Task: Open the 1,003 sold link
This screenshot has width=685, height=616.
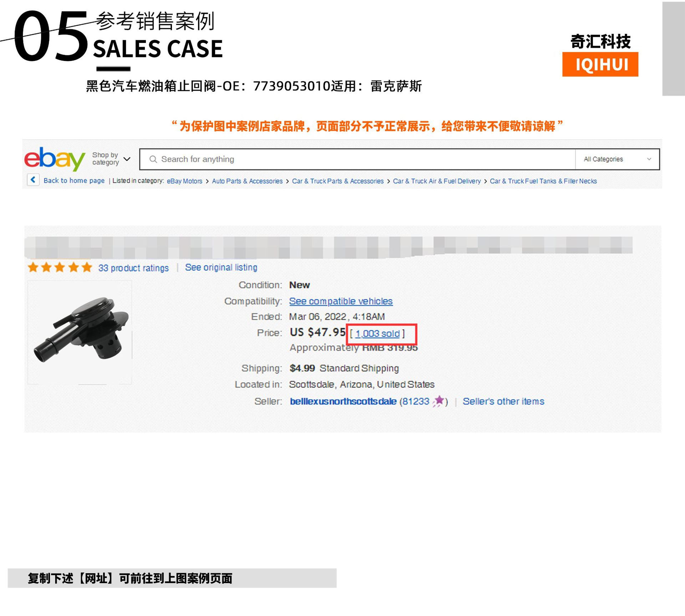Action: point(377,334)
